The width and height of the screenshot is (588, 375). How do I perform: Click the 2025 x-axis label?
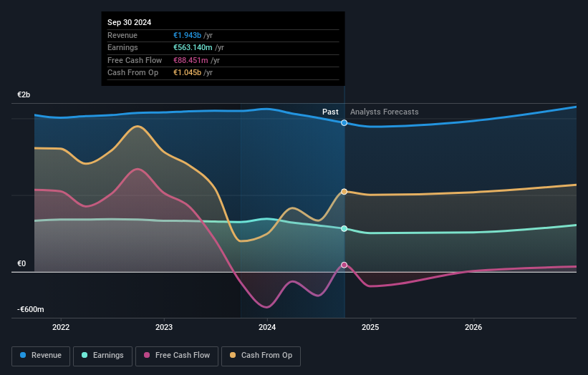[370, 327]
